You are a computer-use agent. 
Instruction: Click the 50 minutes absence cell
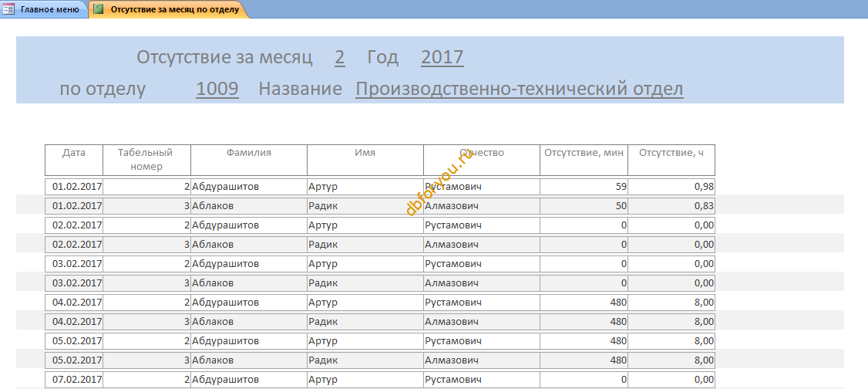click(x=584, y=206)
